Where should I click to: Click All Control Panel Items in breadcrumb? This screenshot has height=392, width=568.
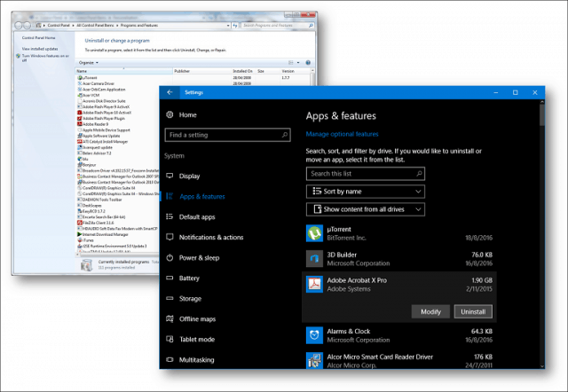pos(95,26)
